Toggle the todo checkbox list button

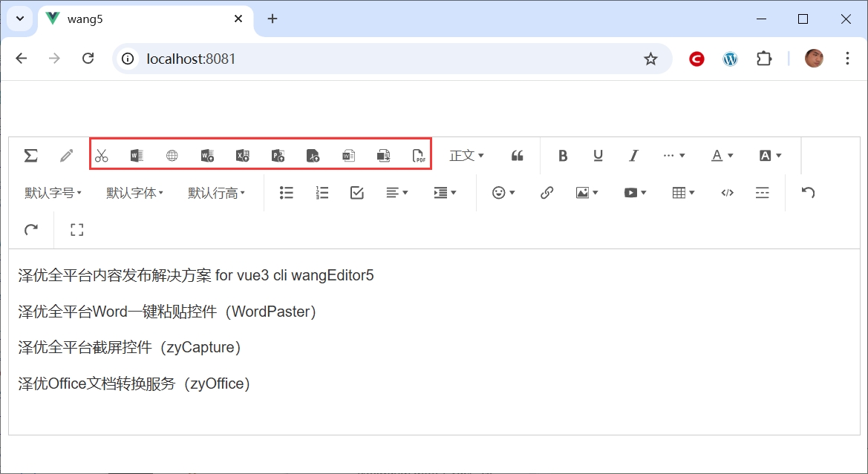(356, 193)
